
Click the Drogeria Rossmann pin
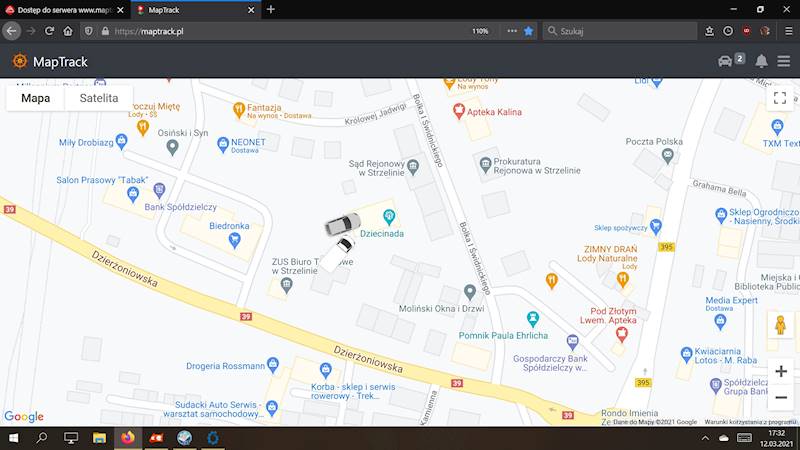(x=273, y=364)
